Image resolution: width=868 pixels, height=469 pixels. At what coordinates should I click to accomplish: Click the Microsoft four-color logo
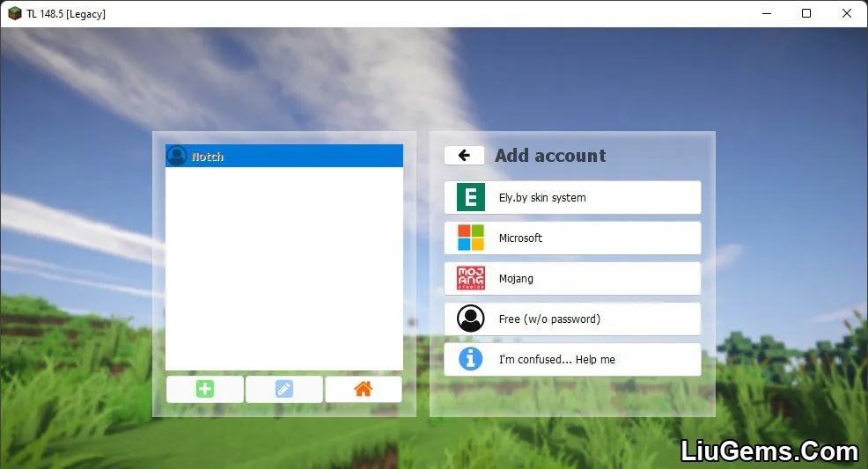(x=471, y=238)
